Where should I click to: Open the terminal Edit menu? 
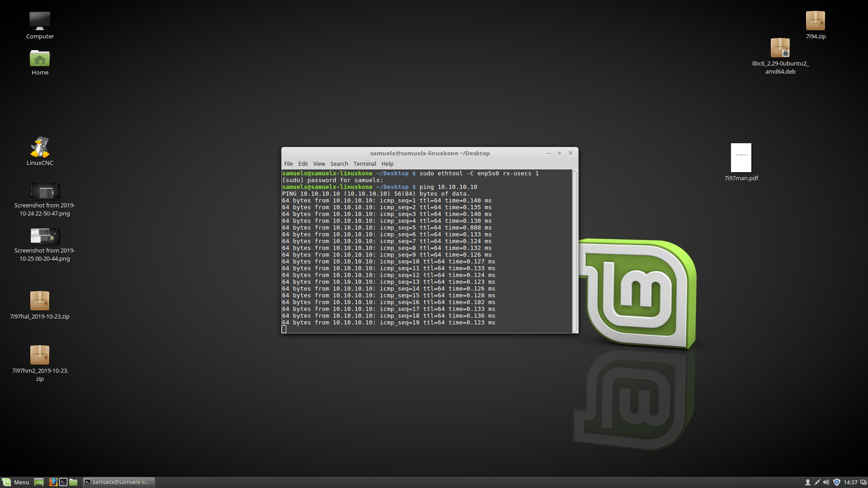click(x=303, y=164)
